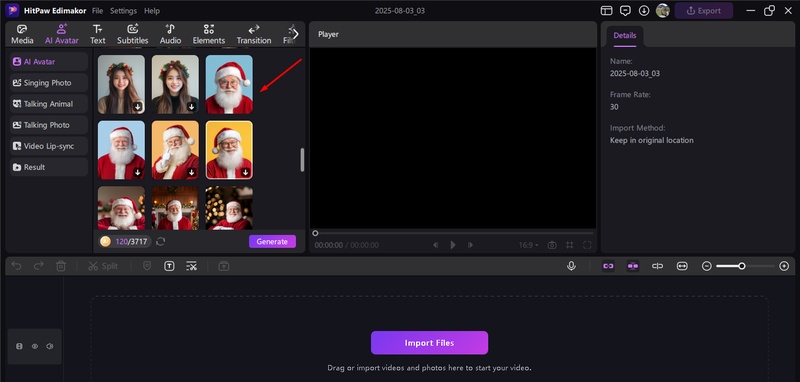Click the timeline zoom slider handle
This screenshot has height=382, width=800.
point(742,266)
